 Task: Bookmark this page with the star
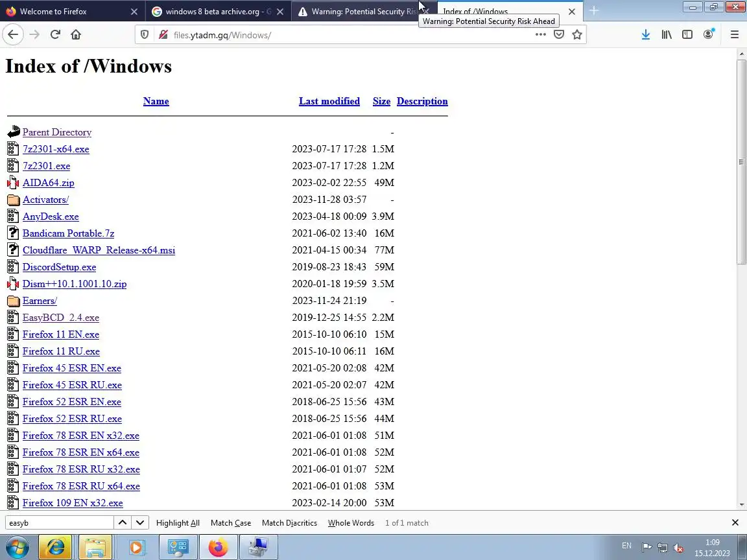(577, 35)
